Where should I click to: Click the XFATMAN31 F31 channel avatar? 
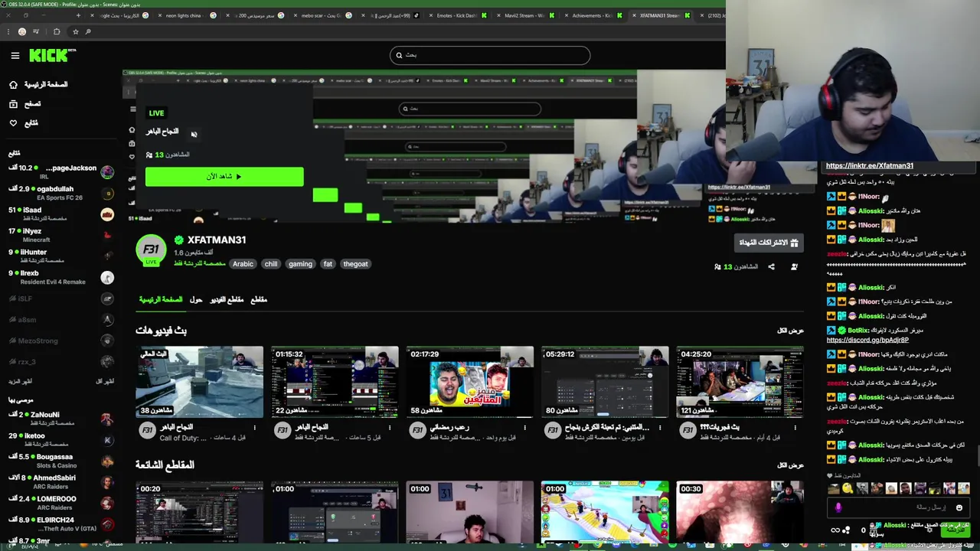coord(152,249)
